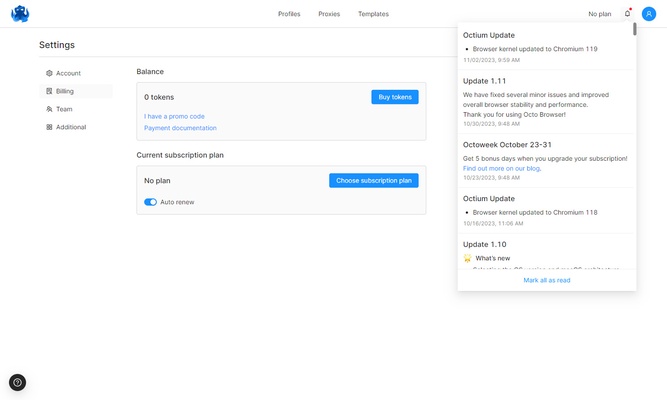Click Get 5 bonus days notification text
This screenshot has height=400, width=667.
tap(545, 158)
